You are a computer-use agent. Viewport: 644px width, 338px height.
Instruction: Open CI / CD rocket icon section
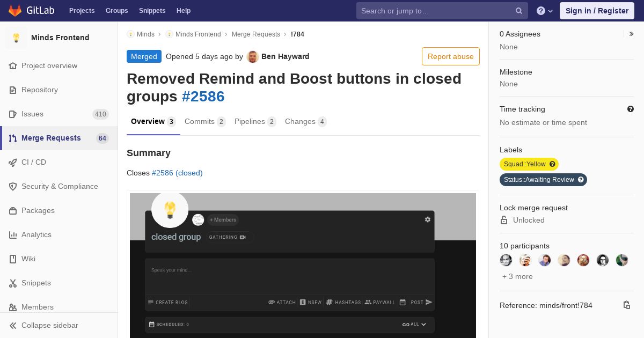[x=13, y=162]
